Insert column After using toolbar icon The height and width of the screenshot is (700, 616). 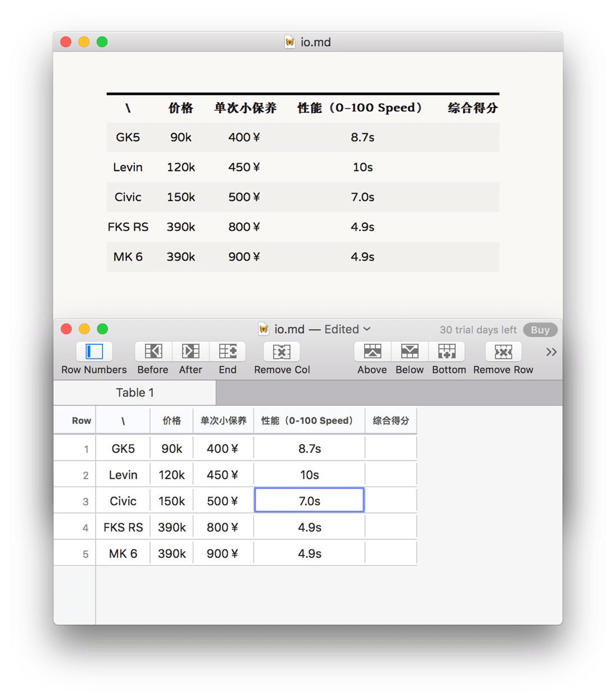[190, 352]
